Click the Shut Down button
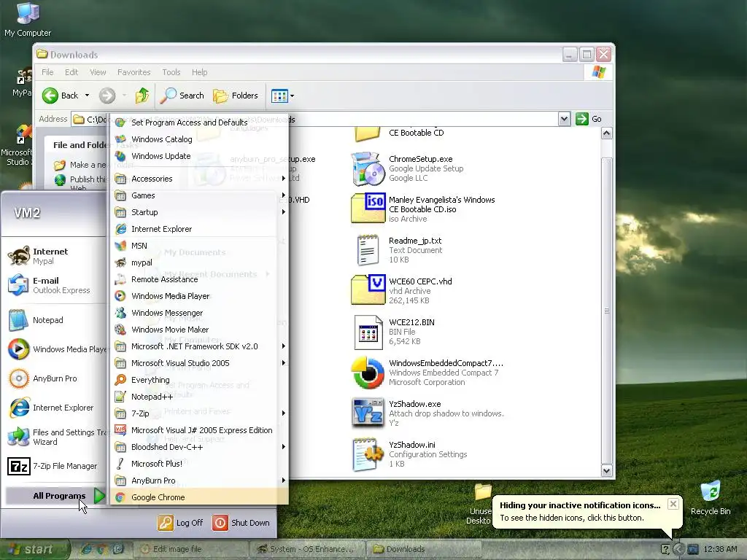This screenshot has width=747, height=560. coord(241,523)
